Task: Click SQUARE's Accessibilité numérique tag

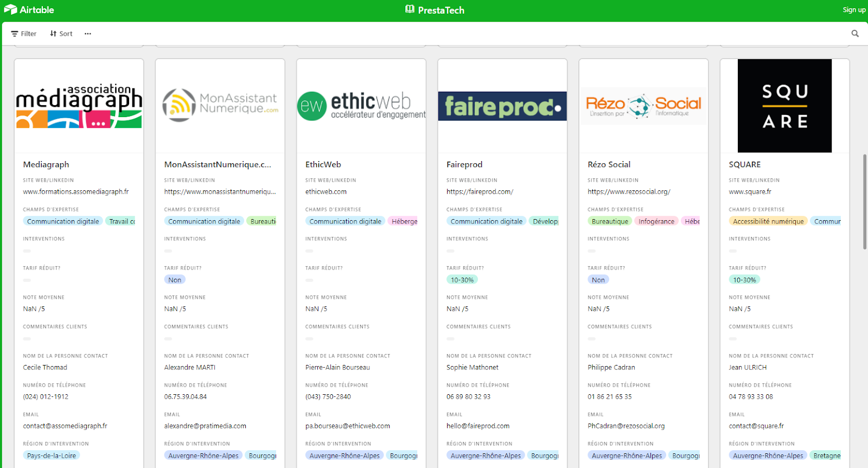Action: click(x=768, y=221)
